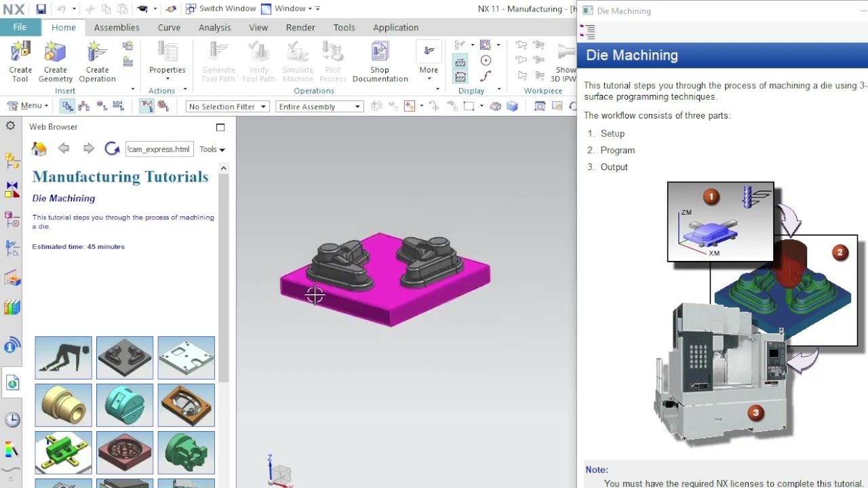Switch to the View ribbon tab

pos(258,28)
